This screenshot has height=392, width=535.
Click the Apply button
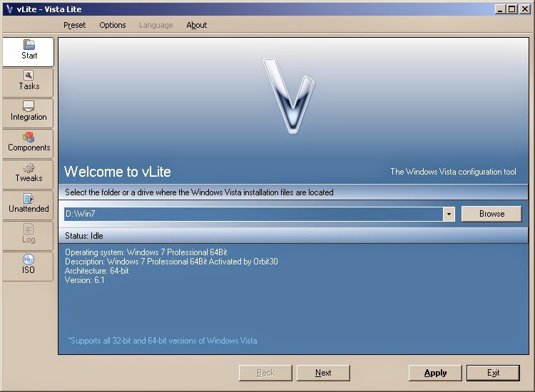[435, 373]
